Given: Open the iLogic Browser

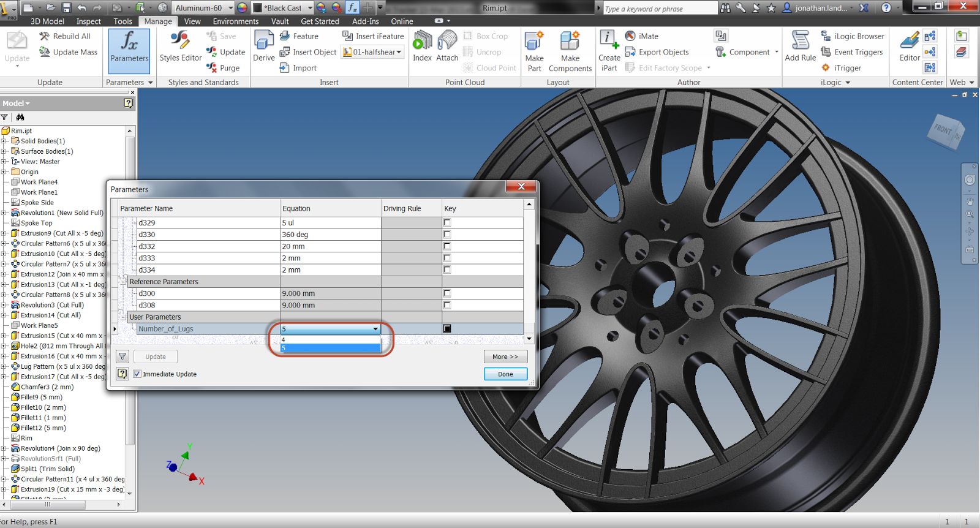Looking at the screenshot, I should [x=853, y=36].
